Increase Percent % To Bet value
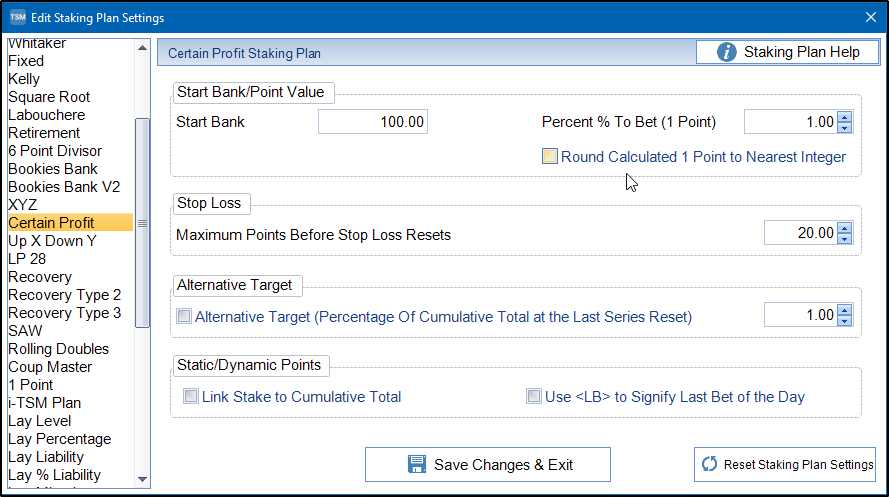The height and width of the screenshot is (497, 889). coord(845,117)
